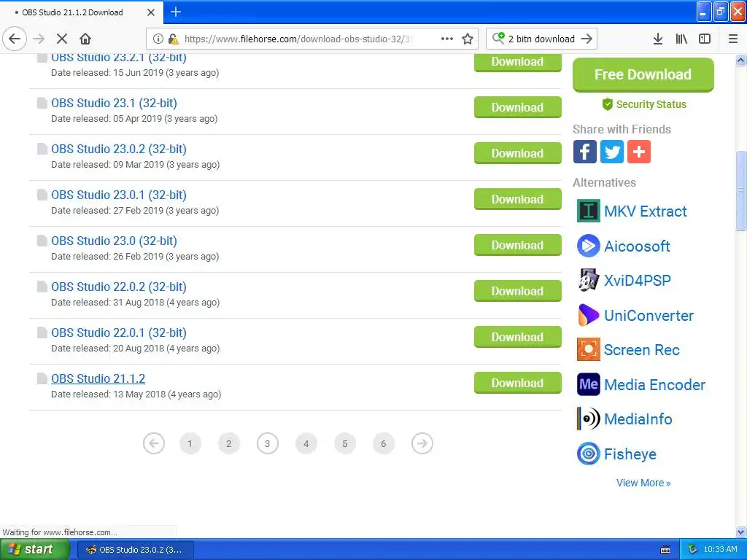Open the Security Status link
Viewport: 747px width, 560px height.
(651, 104)
